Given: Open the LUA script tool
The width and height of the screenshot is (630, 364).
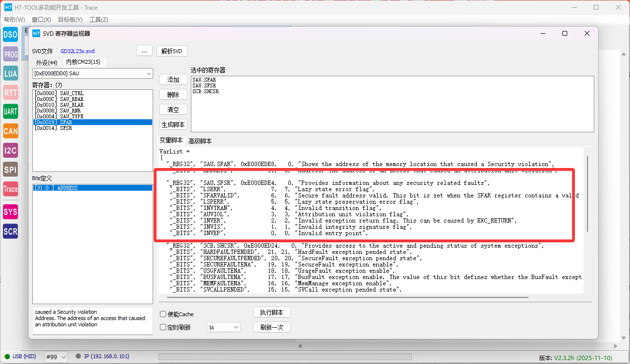Looking at the screenshot, I should [x=10, y=73].
